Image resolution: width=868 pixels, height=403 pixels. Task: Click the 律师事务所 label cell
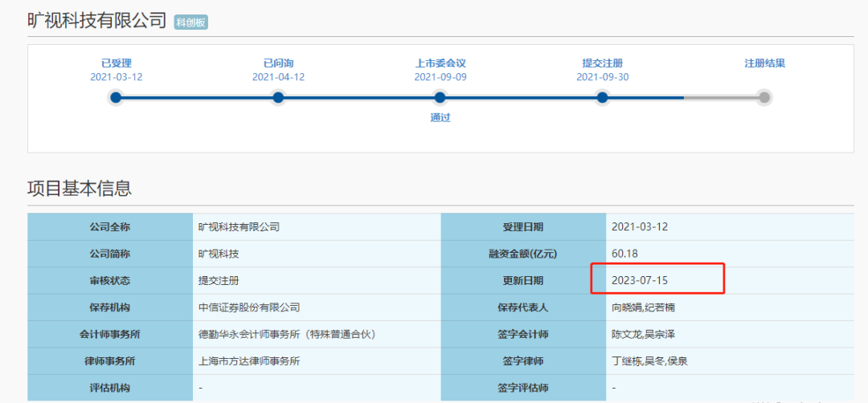coord(110,361)
